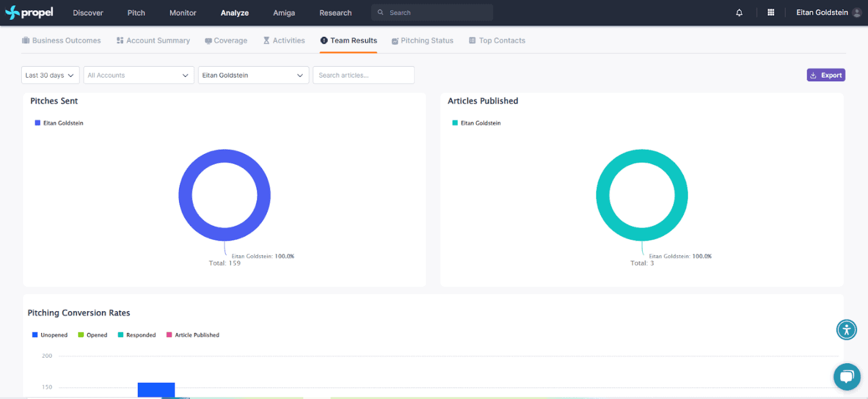Open the Monitor menu
Viewport: 868px width, 399px height.
coord(183,13)
